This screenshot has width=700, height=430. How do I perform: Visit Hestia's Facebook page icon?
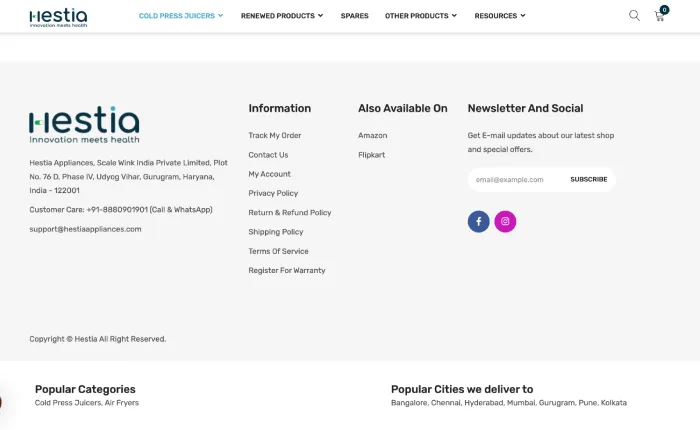click(x=479, y=221)
